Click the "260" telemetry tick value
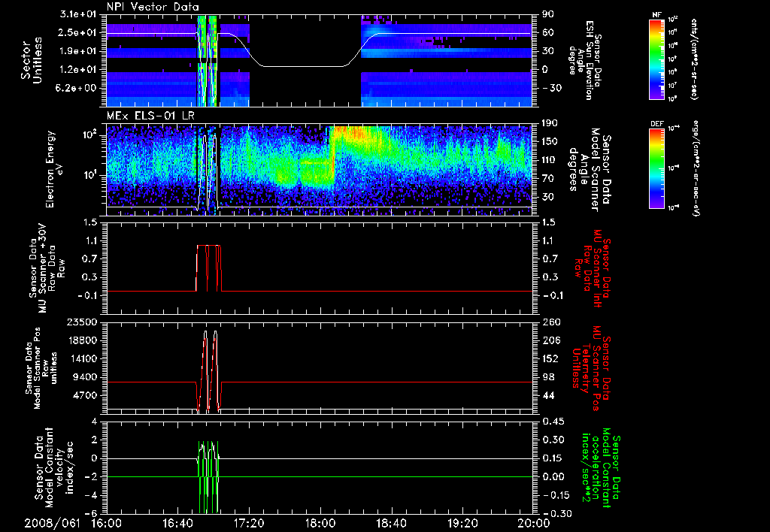Image resolution: width=770 pixels, height=532 pixels. (550, 322)
